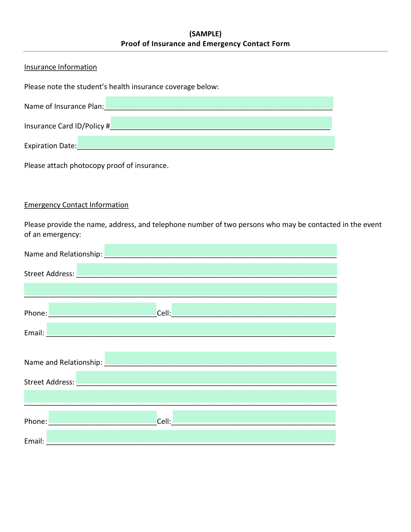Click the attach photocopy proof instruction text
The height and width of the screenshot is (532, 411).
click(x=96, y=166)
